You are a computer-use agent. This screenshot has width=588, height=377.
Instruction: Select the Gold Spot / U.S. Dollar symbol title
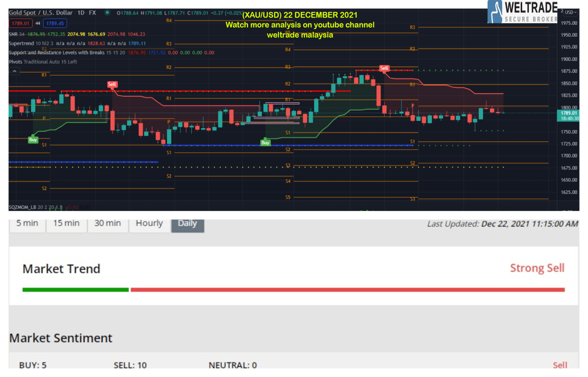click(x=41, y=13)
